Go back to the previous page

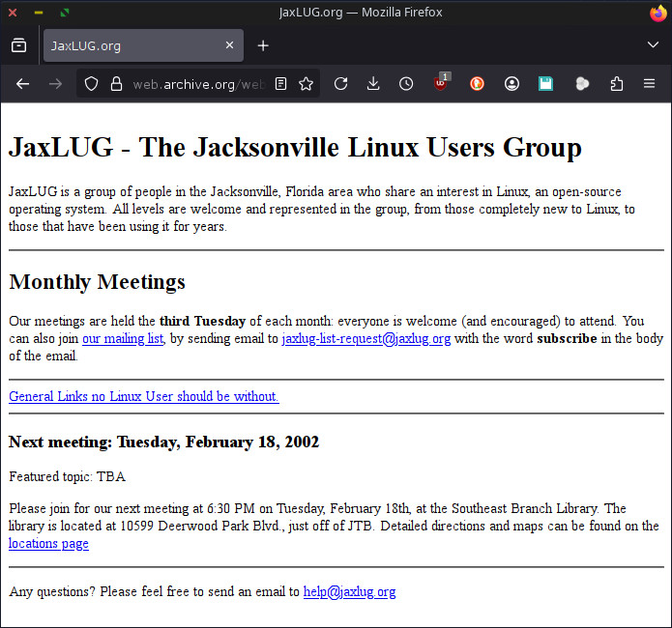(22, 84)
